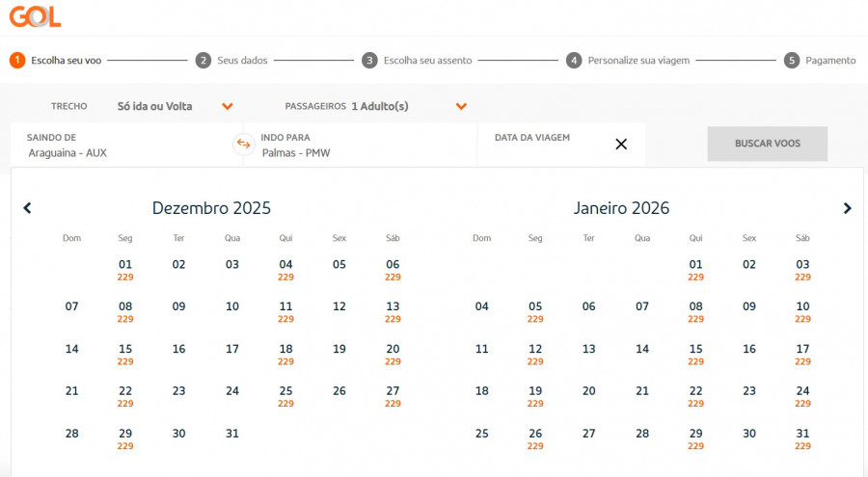Edit the Indo para Palmas field

361,145
